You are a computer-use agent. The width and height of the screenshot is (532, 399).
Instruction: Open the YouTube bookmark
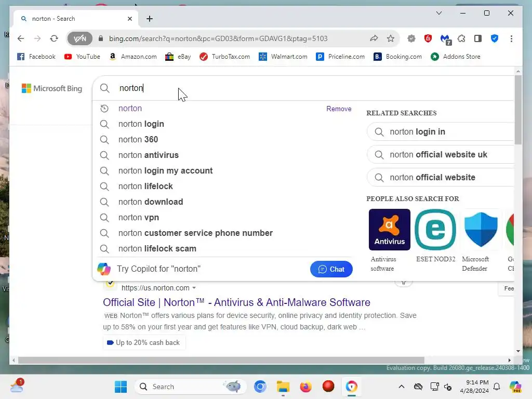tap(82, 57)
